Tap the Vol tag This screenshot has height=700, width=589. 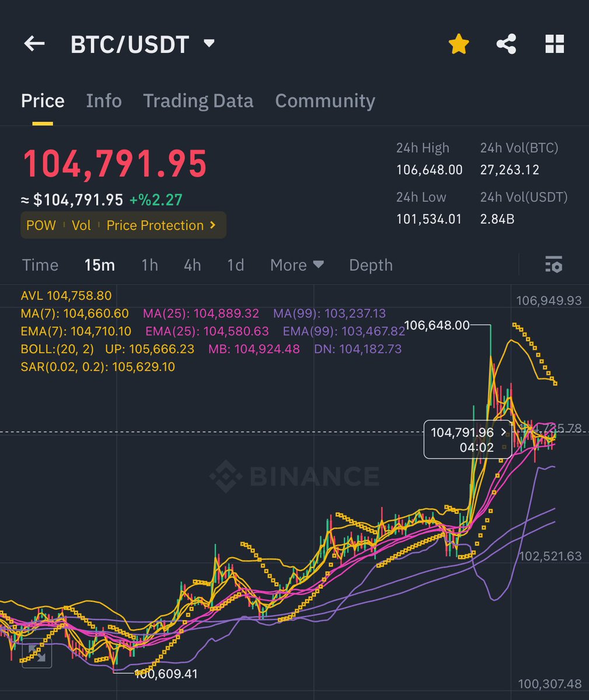[x=81, y=226]
